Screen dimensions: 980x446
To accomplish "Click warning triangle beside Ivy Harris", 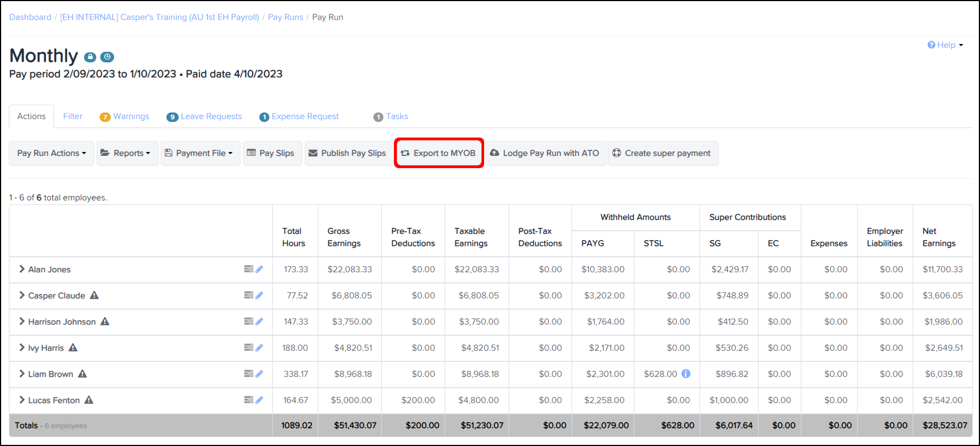I will 73,347.
